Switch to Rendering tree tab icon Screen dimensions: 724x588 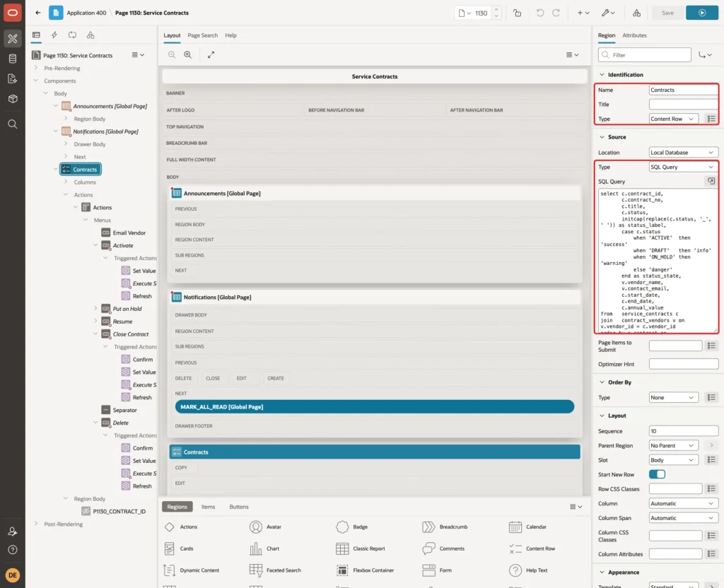tap(36, 35)
